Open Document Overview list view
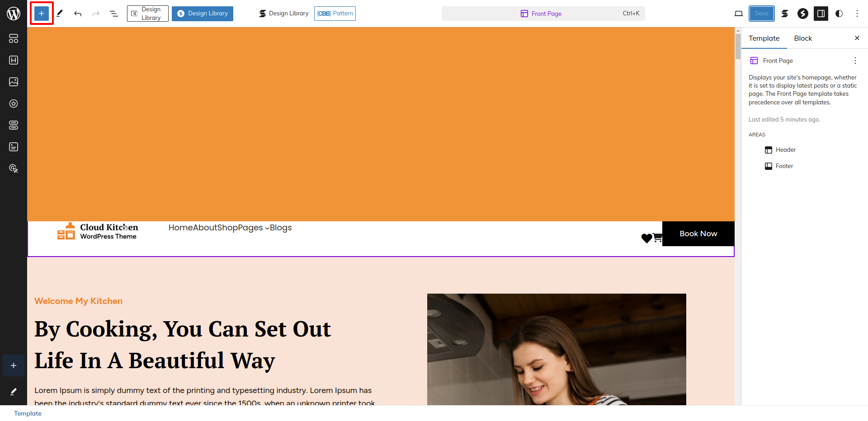This screenshot has width=868, height=421. 114,14
